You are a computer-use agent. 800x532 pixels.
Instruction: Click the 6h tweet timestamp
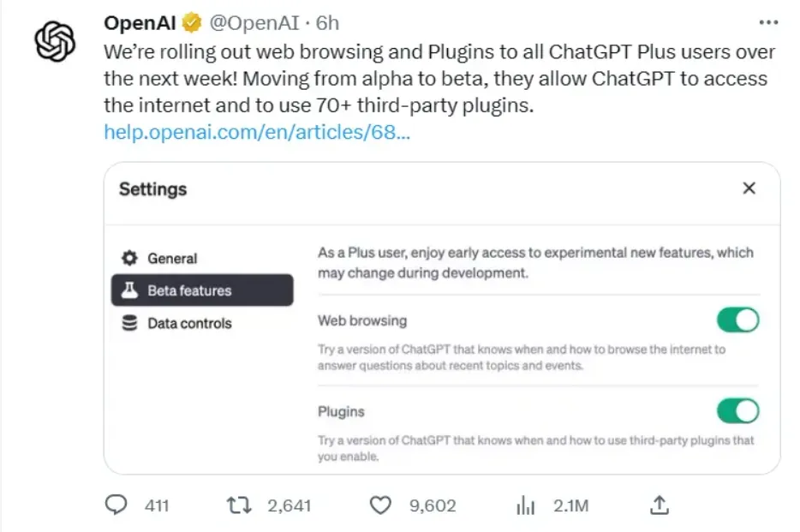pos(329,22)
